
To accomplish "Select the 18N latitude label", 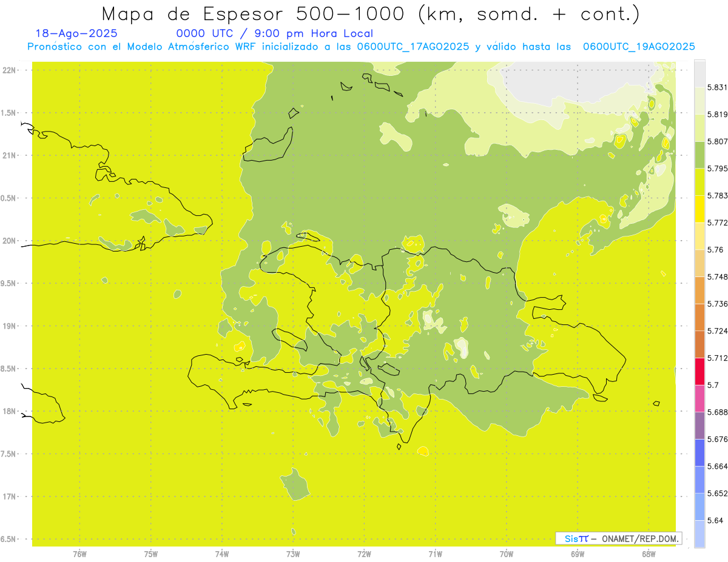I will pyautogui.click(x=10, y=411).
